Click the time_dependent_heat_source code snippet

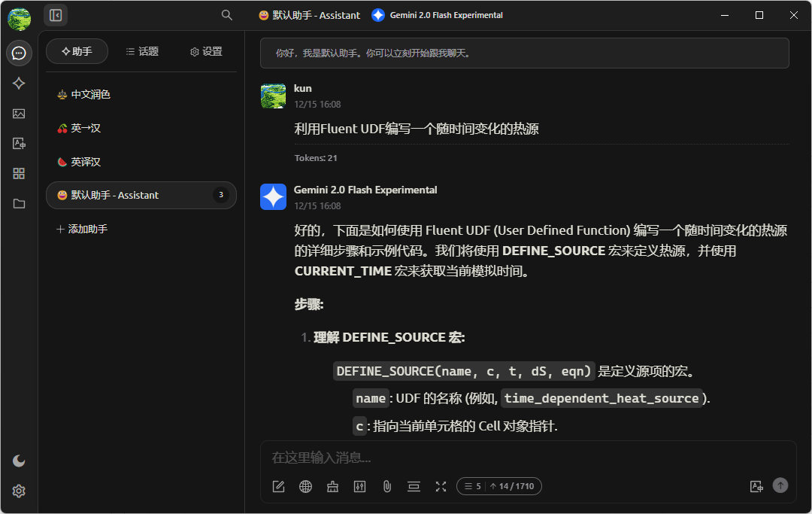click(601, 398)
